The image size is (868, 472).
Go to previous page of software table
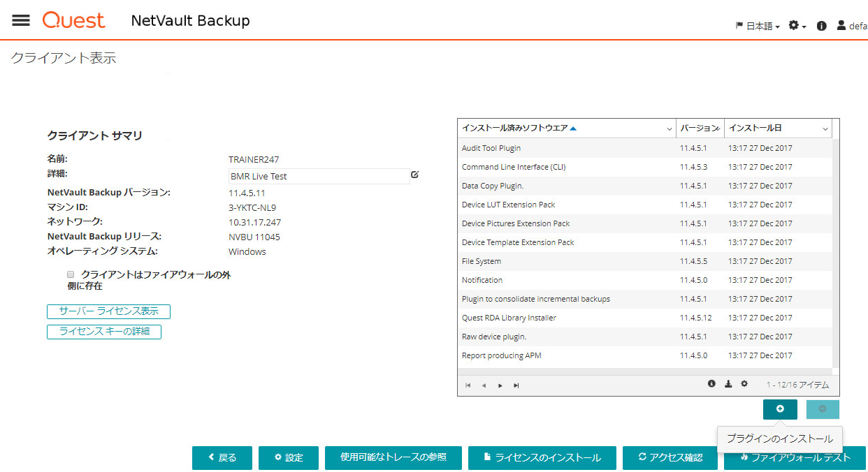484,385
